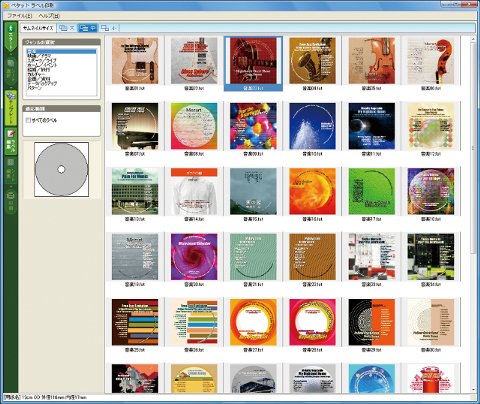
Task: Toggle the すべてのラベル checkbox
Action: (28, 120)
